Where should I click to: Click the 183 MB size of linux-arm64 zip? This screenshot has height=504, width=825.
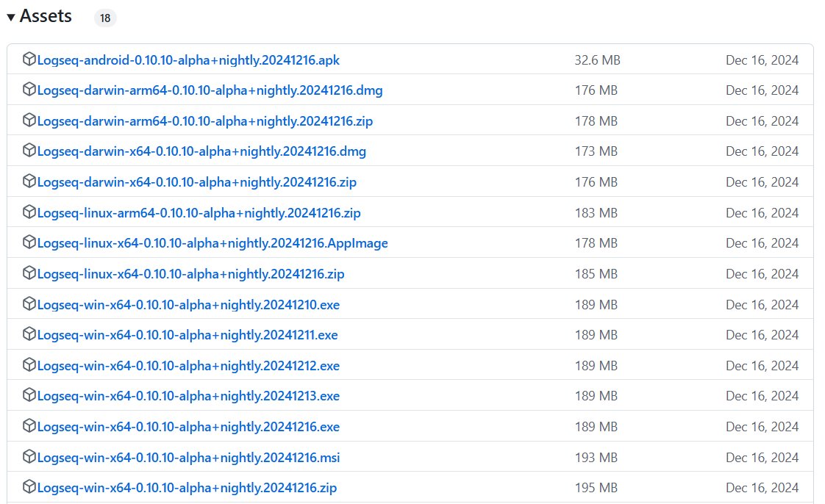tap(596, 213)
